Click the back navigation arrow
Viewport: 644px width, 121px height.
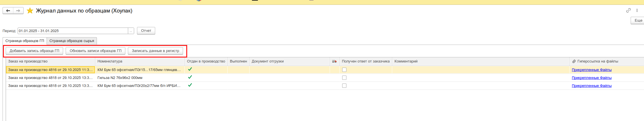[x=8, y=11]
